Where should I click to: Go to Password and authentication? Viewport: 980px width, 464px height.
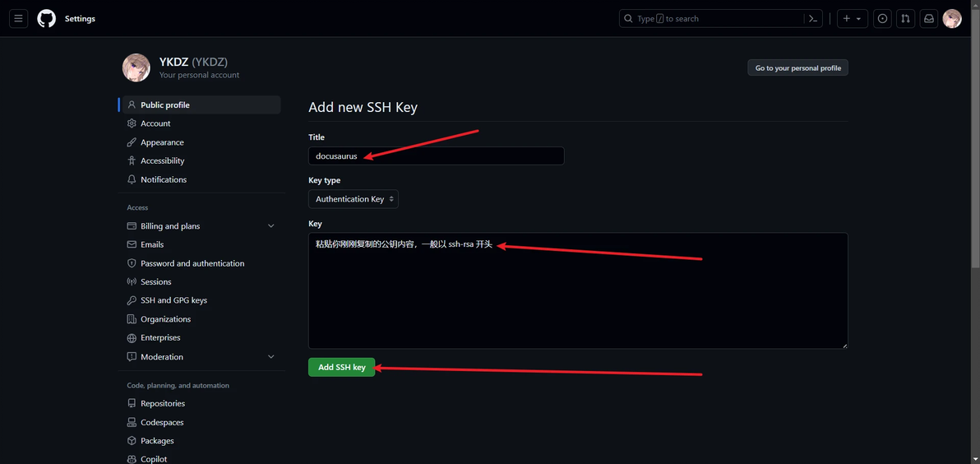(192, 263)
